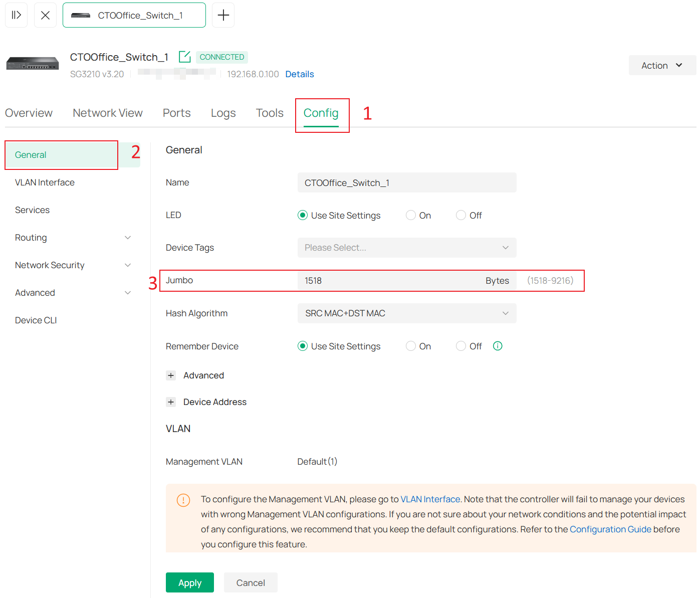Expand the Device Address plus icon
Screen dimensions: 700x598
click(x=171, y=402)
